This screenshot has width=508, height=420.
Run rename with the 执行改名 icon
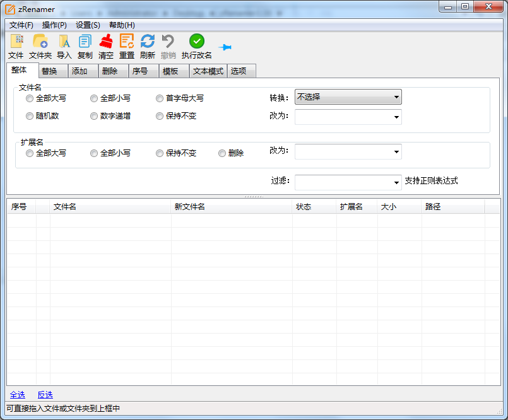197,42
